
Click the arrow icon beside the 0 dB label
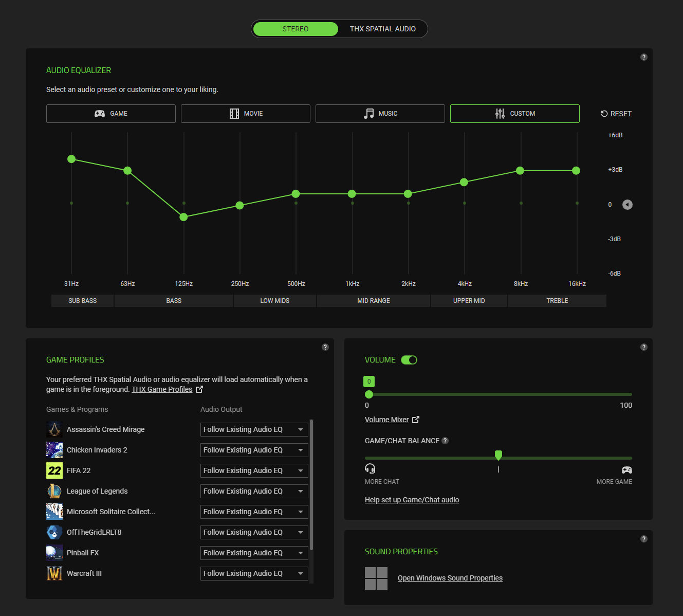tap(627, 205)
